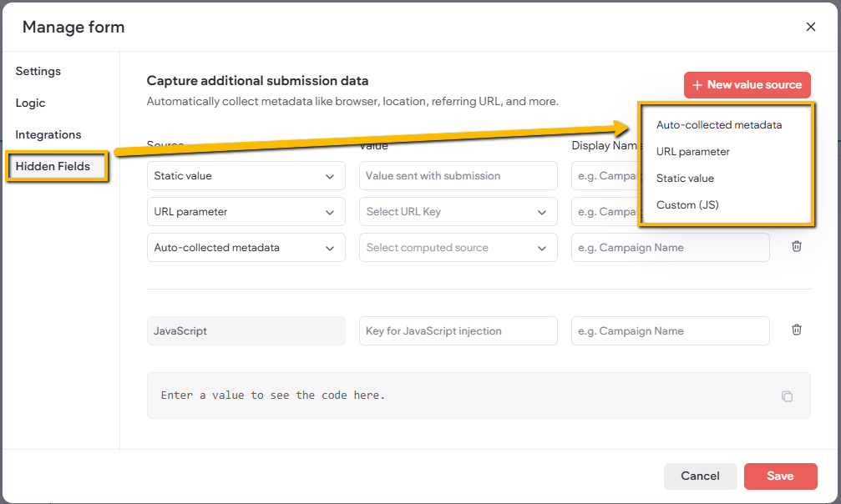The width and height of the screenshot is (841, 504).
Task: Expand the Static value source dropdown
Action: point(246,176)
